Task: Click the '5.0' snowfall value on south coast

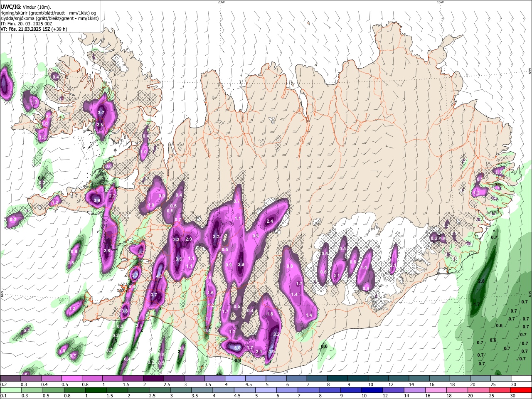Action: (x=237, y=347)
